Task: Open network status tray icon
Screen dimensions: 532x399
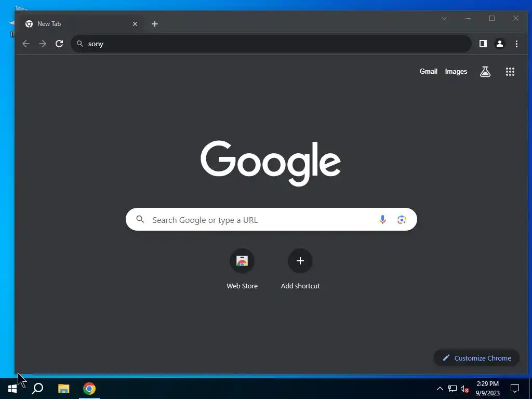Action: pos(453,389)
